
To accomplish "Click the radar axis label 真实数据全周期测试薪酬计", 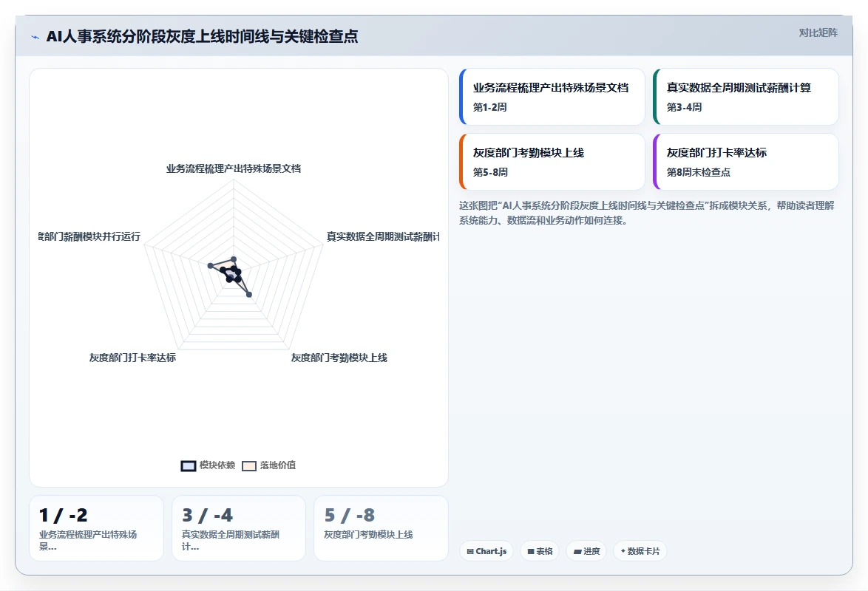I will click(383, 237).
